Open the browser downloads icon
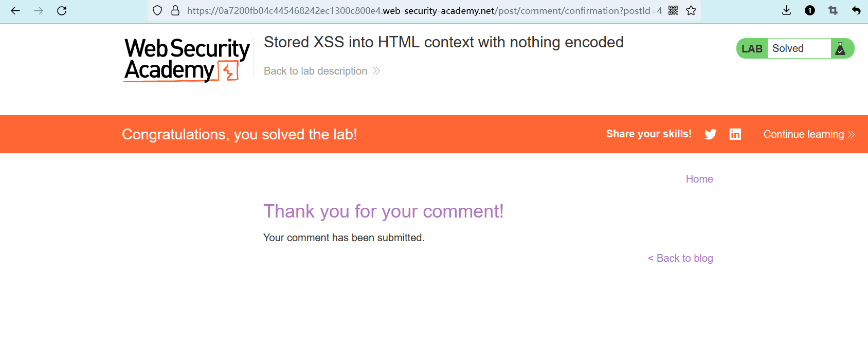This screenshot has height=342, width=868. tap(786, 11)
